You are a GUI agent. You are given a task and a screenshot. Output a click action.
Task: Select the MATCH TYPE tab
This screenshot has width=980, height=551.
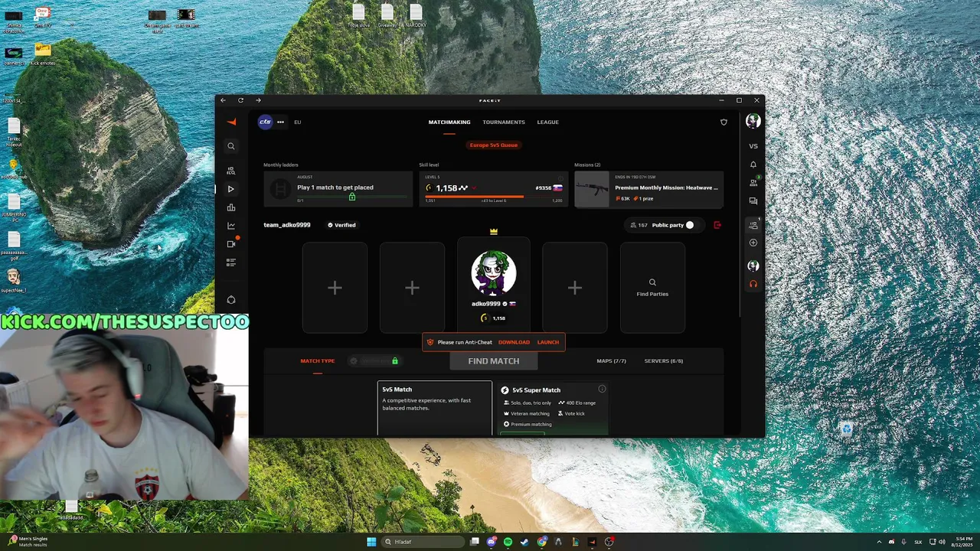[x=318, y=361]
